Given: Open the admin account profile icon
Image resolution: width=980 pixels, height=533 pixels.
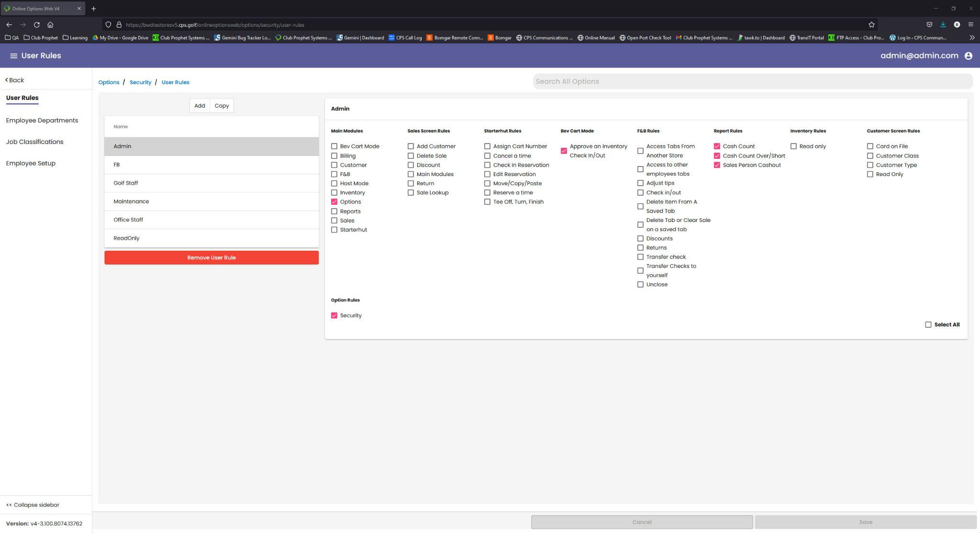Looking at the screenshot, I should coord(969,56).
